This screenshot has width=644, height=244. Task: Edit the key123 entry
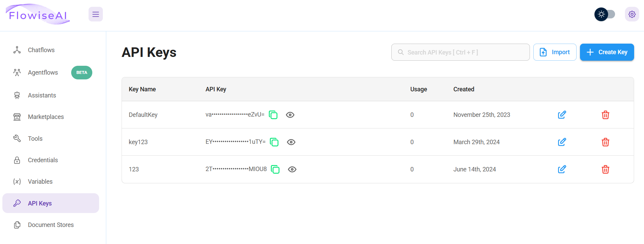click(x=562, y=142)
